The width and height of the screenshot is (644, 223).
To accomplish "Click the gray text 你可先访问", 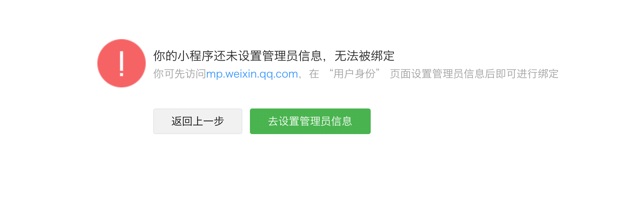I will pos(180,74).
